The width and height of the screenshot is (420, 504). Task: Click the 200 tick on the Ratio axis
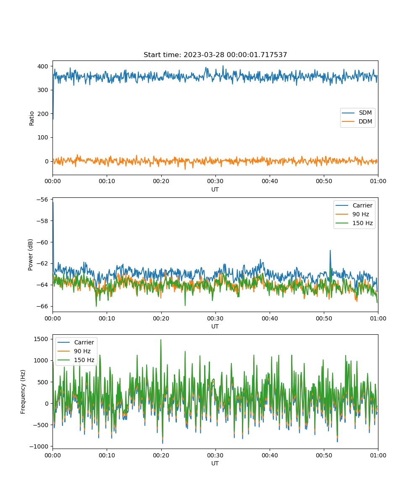44,114
